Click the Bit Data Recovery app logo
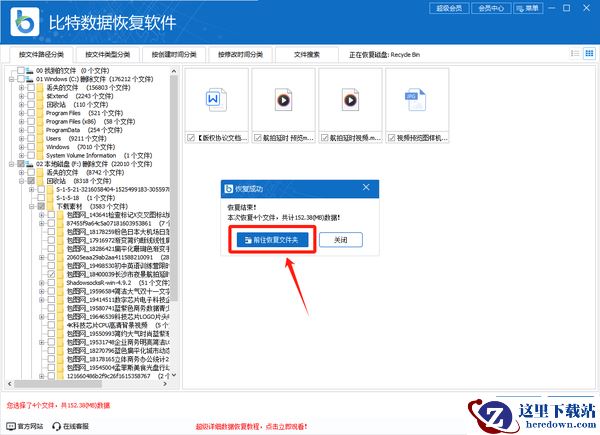600x435 pixels. pyautogui.click(x=25, y=22)
